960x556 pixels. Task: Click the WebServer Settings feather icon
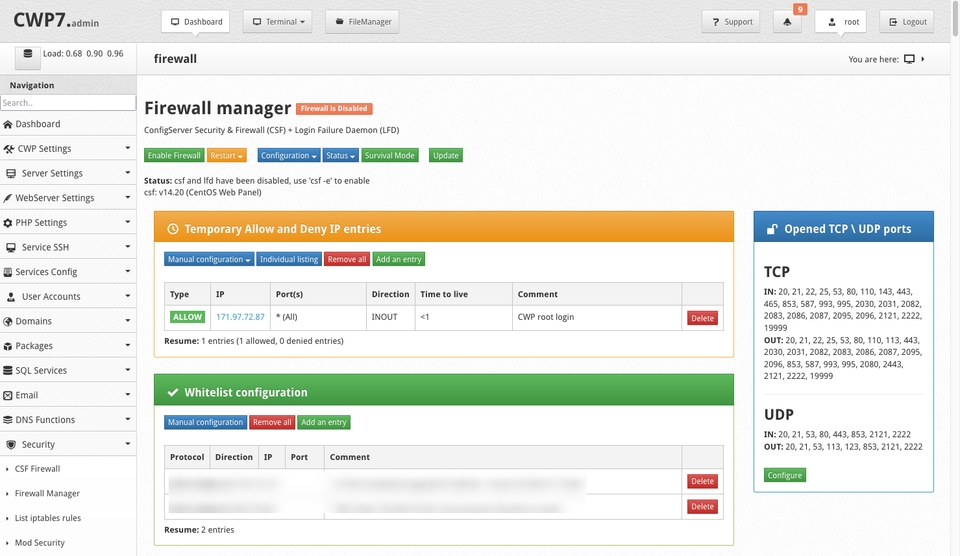pos(7,198)
